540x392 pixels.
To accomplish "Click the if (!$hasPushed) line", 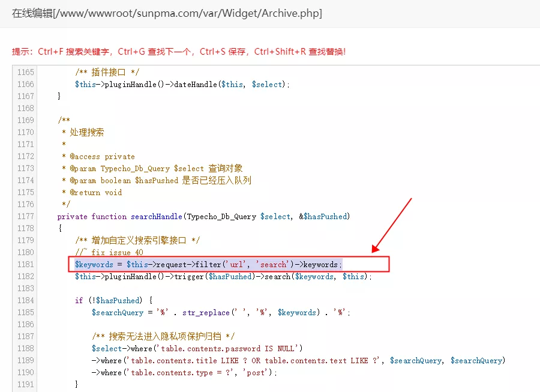I will click(x=114, y=300).
